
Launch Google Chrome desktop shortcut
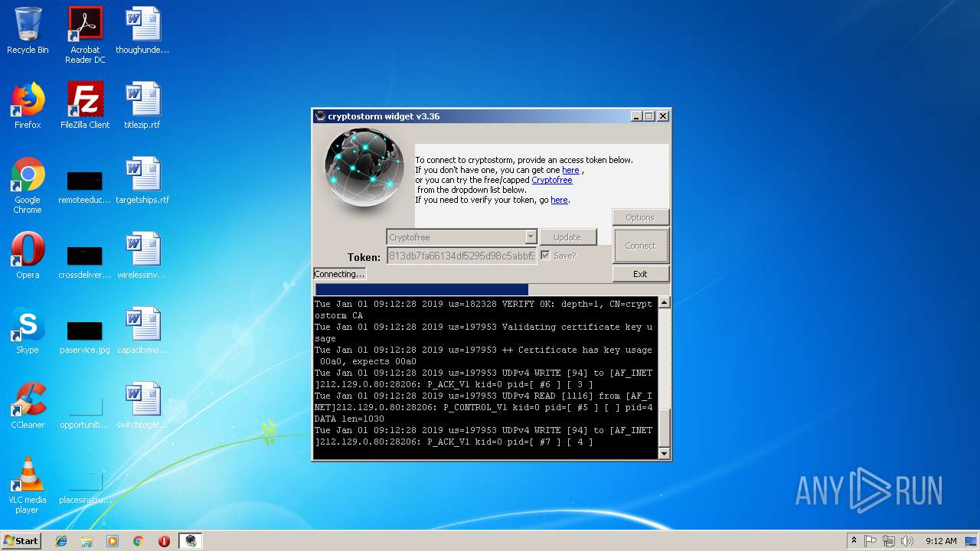[x=28, y=185]
